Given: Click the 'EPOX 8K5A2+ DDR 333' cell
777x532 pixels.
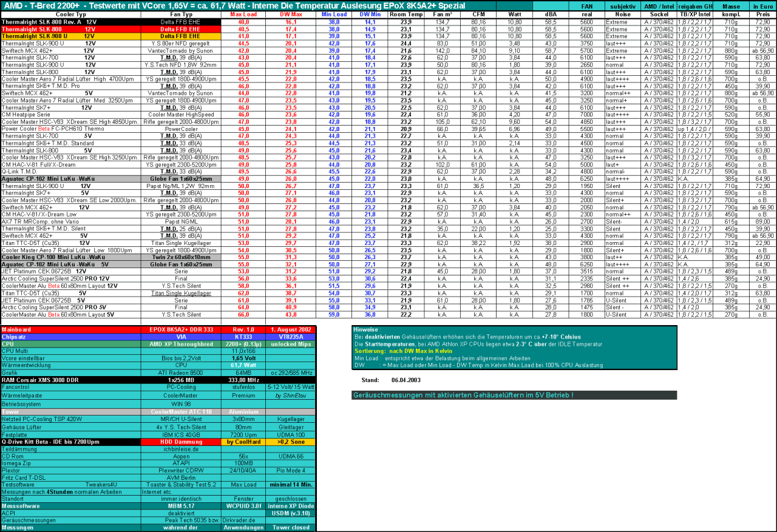Looking at the screenshot, I should [x=181, y=329].
